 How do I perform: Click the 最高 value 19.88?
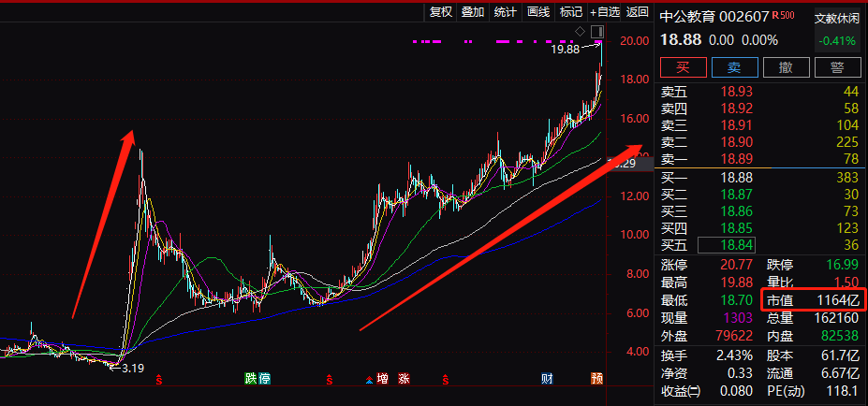pyautogui.click(x=736, y=283)
